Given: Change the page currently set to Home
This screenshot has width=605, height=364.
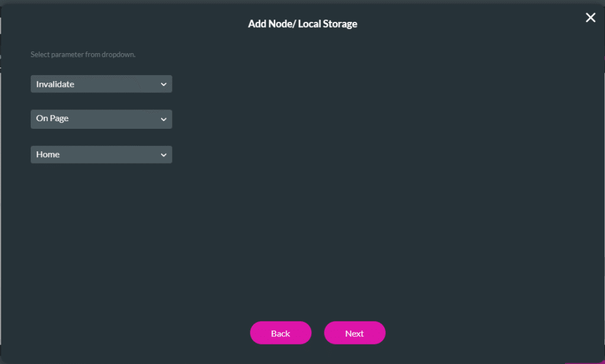Looking at the screenshot, I should [x=101, y=155].
